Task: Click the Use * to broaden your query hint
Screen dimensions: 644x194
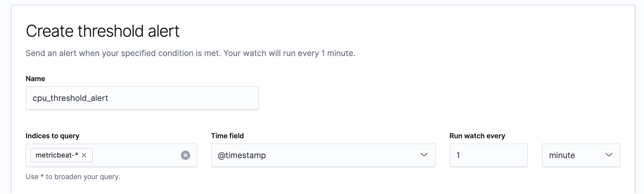Action: click(72, 177)
